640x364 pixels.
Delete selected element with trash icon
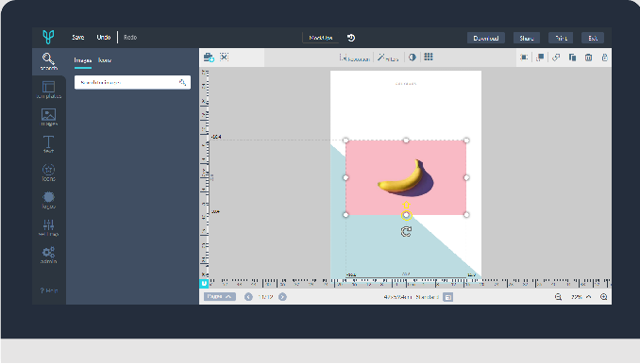(x=588, y=58)
